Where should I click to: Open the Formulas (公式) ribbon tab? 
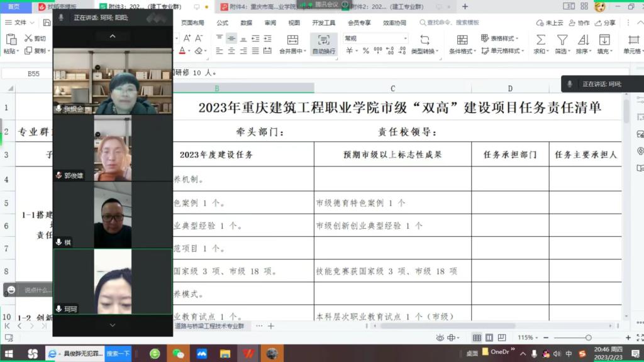(x=223, y=23)
